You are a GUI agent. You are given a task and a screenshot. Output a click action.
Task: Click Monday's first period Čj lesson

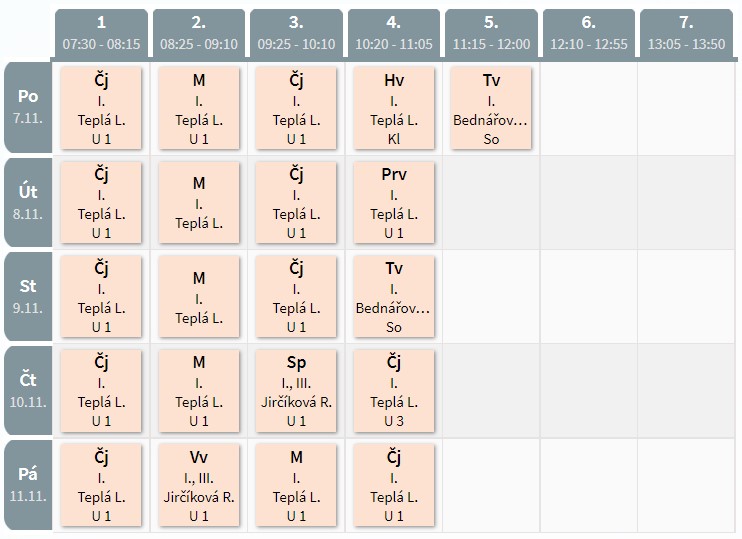click(x=101, y=108)
